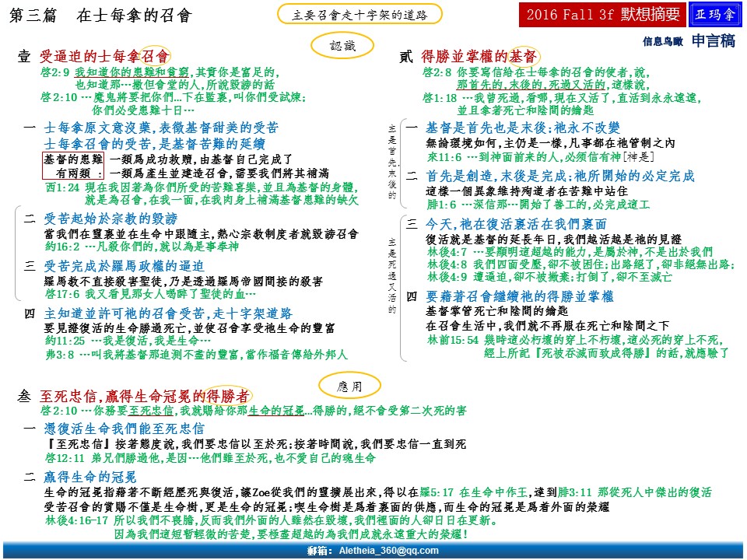This screenshot has width=747, height=560.
Task: Click heading '壹 受逼迫的士每拿召會'
Action: pyautogui.click(x=93, y=56)
